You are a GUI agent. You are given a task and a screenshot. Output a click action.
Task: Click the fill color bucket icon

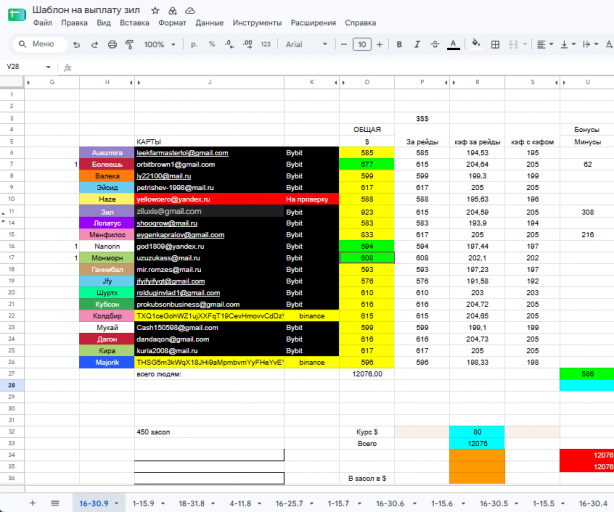[476, 43]
